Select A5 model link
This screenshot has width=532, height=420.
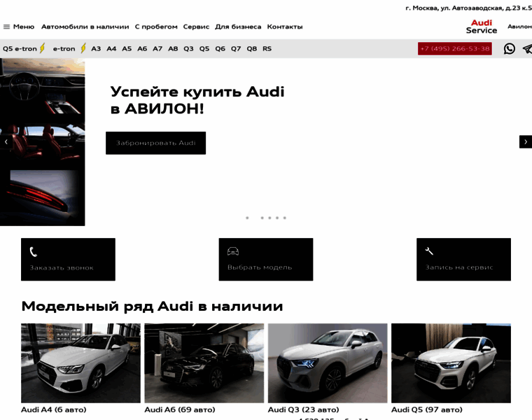click(x=127, y=48)
